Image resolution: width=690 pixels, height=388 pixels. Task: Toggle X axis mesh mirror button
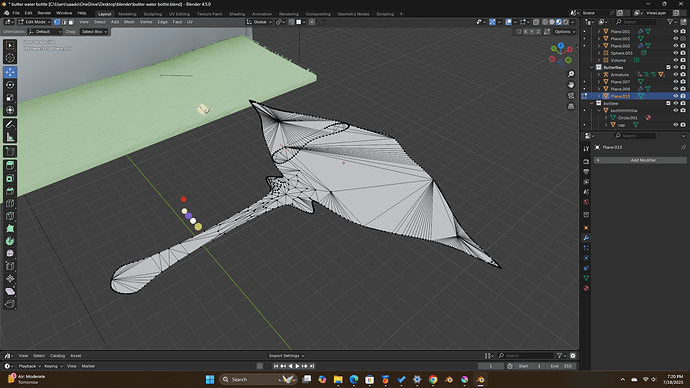tap(526, 32)
